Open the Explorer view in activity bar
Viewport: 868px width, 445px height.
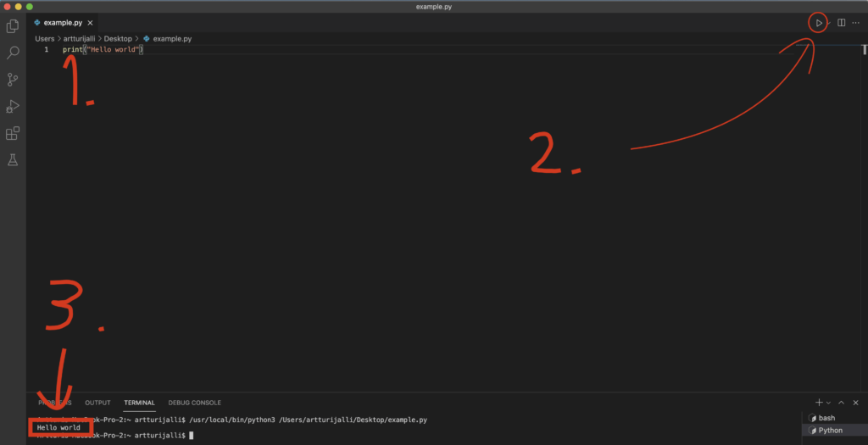click(x=12, y=26)
